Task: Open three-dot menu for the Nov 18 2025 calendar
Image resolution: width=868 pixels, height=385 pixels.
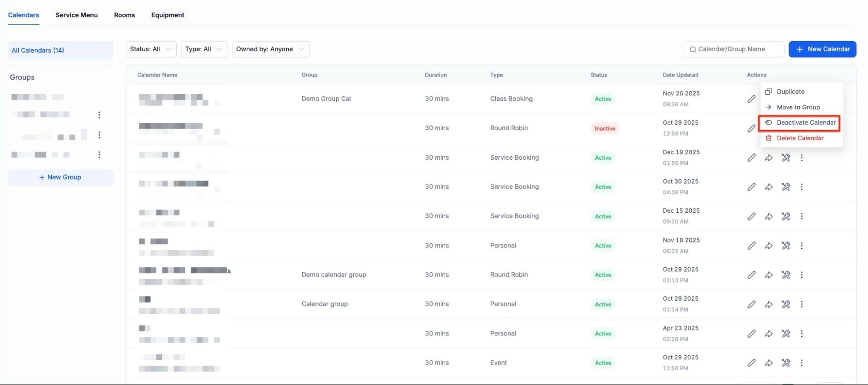Action: [x=802, y=246]
